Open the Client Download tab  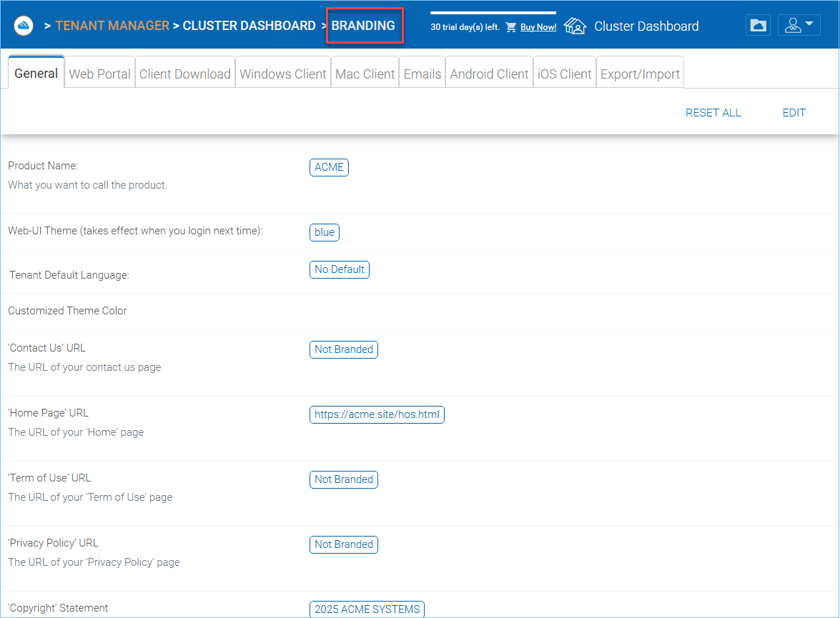(185, 74)
